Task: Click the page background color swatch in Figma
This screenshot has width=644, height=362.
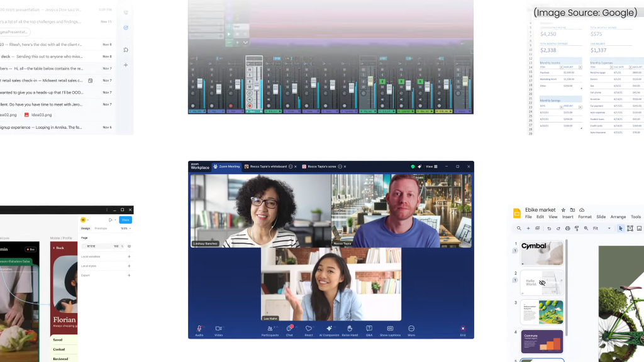Action: 84,246
